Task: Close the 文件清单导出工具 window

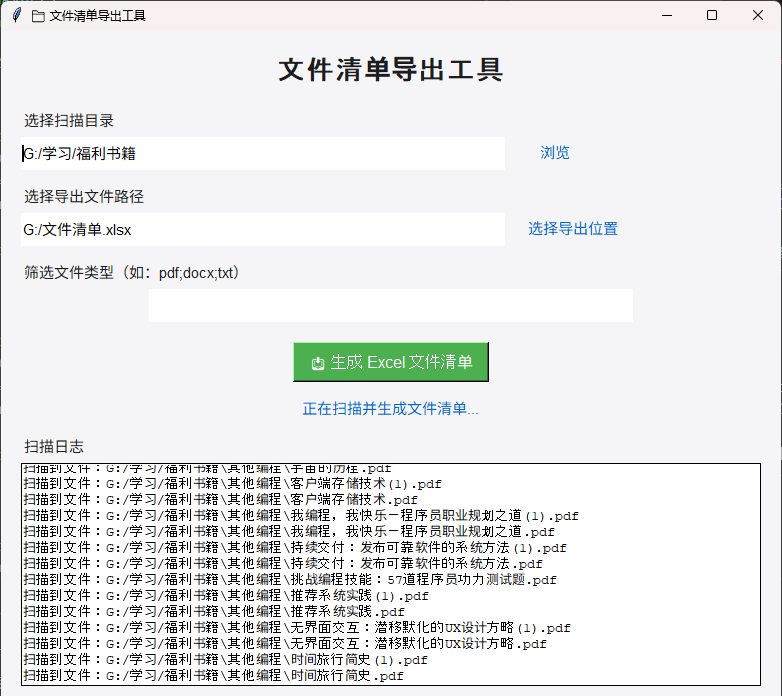Action: [757, 15]
